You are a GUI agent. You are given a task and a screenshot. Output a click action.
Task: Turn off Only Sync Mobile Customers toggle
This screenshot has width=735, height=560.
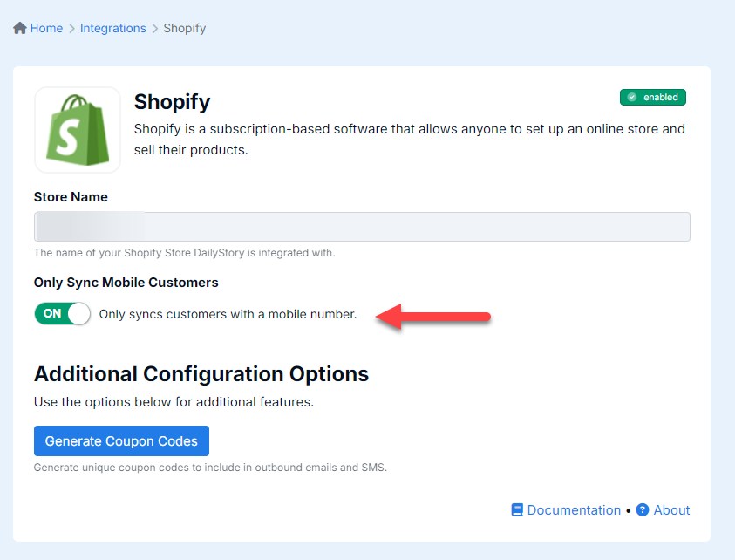(x=63, y=314)
